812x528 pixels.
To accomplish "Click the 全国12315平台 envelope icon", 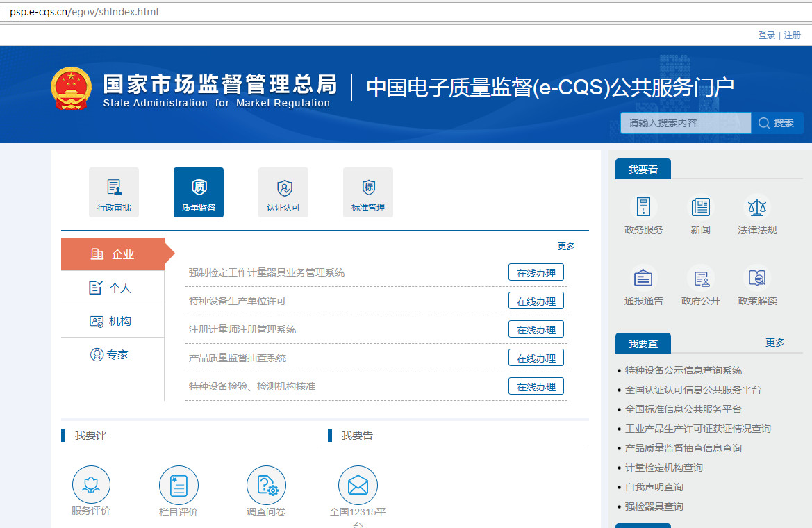I will 358,485.
